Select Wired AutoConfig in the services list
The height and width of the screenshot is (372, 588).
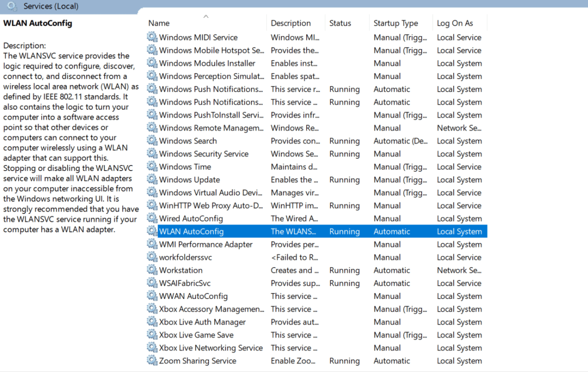[191, 219]
